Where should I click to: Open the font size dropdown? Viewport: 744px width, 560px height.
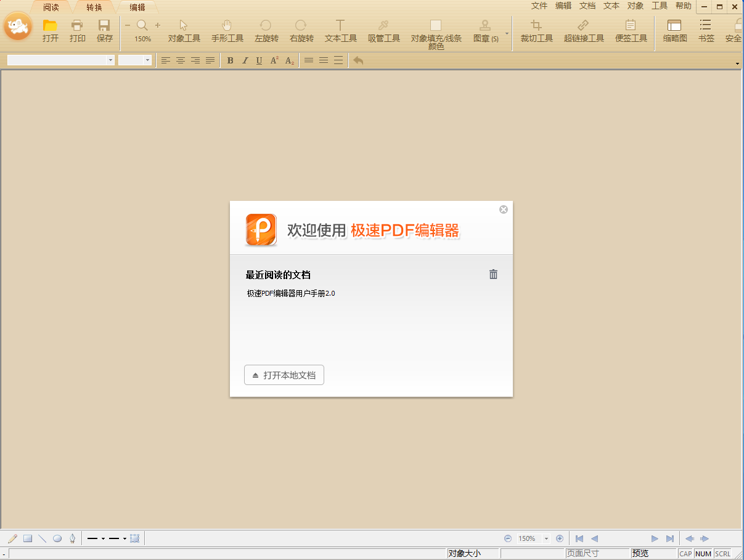pos(147,60)
